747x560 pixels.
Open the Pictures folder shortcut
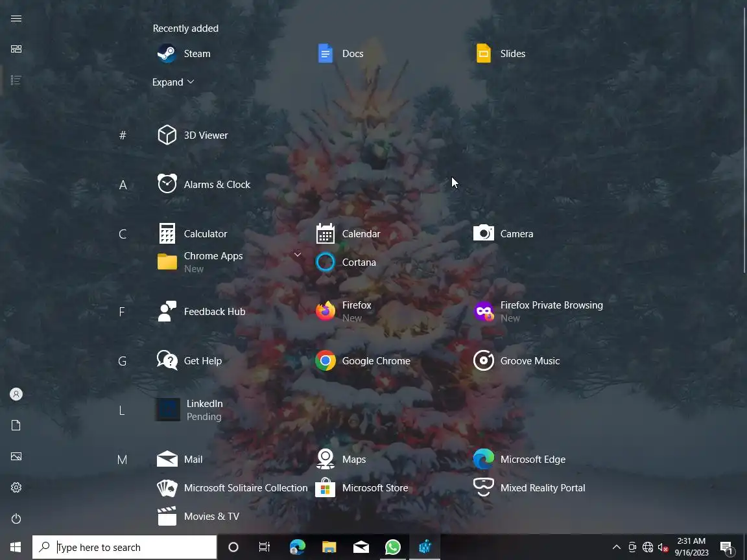click(16, 456)
